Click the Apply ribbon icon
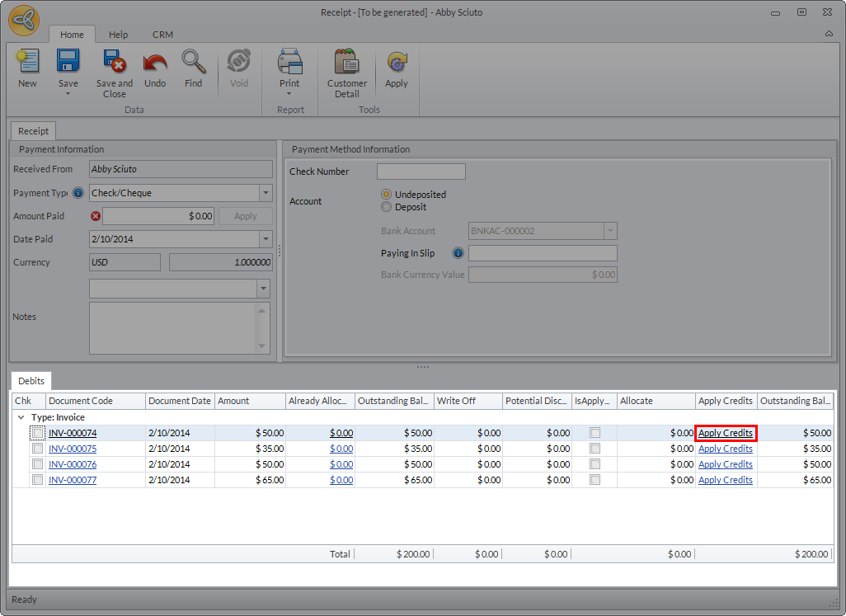The image size is (846, 616). click(397, 63)
